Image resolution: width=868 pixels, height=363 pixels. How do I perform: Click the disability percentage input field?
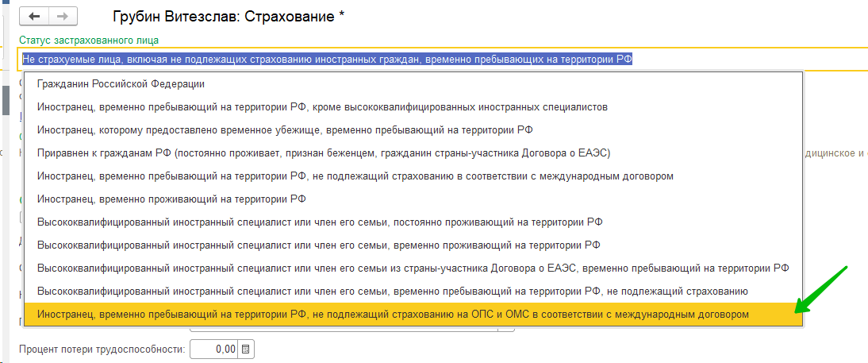(x=214, y=349)
